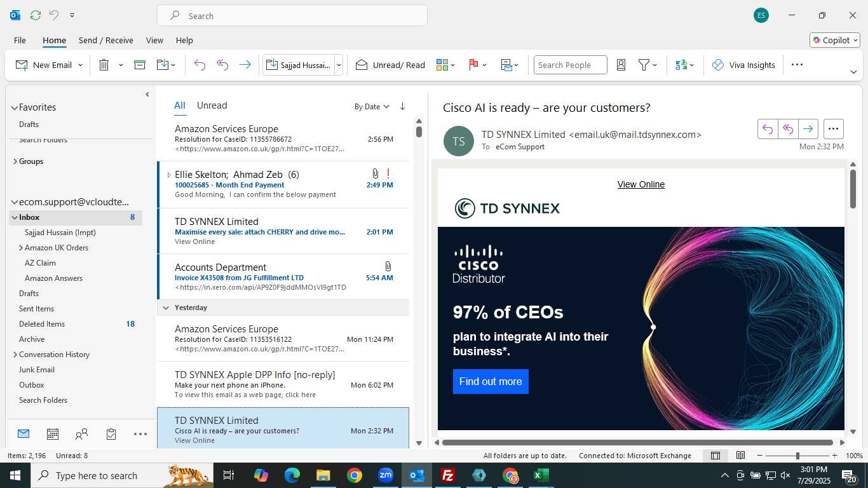Click the zoom out minus button
868x488 pixels.
[x=760, y=456]
